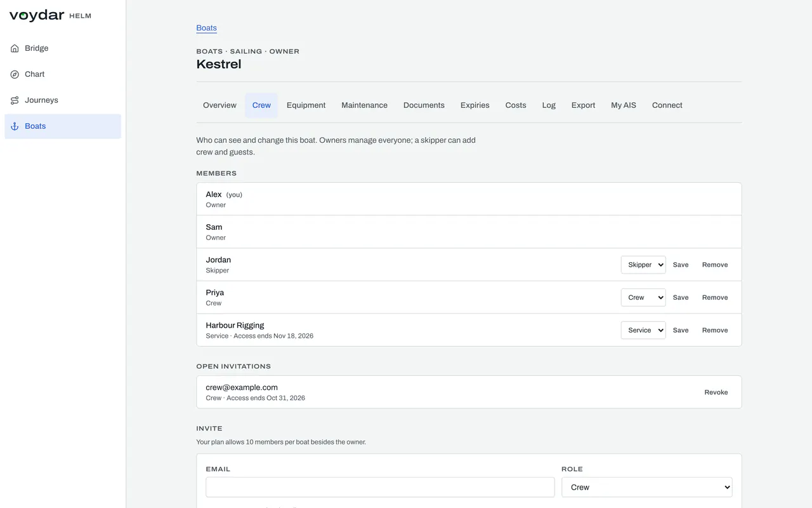Focus the invite Email input field
The height and width of the screenshot is (508, 812).
click(x=380, y=487)
